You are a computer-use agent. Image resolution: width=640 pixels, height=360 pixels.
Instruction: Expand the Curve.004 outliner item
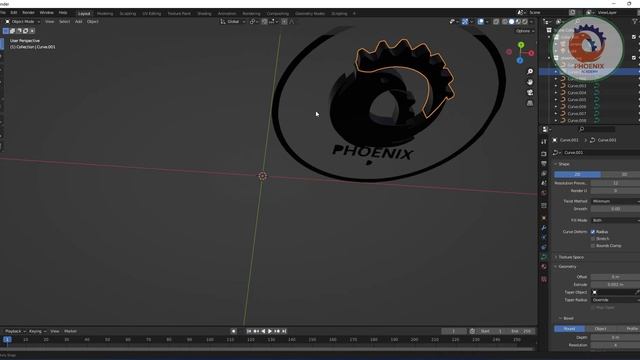point(556,93)
